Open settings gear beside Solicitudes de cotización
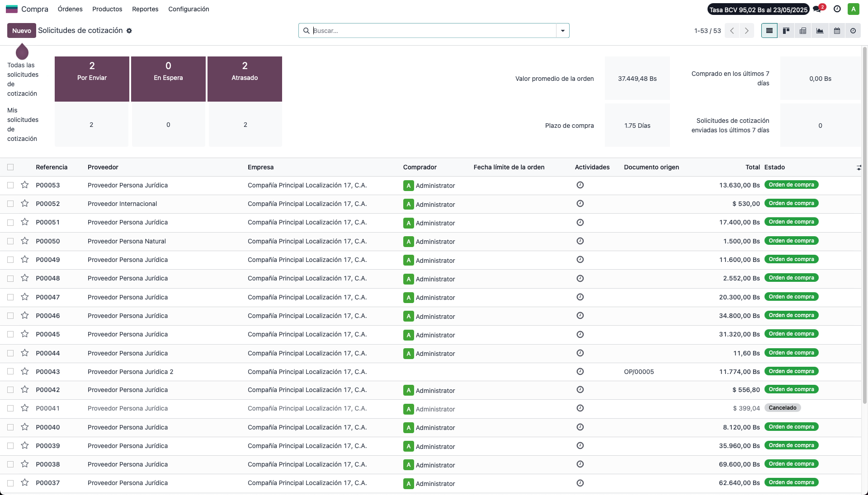The image size is (868, 495). 129,31
